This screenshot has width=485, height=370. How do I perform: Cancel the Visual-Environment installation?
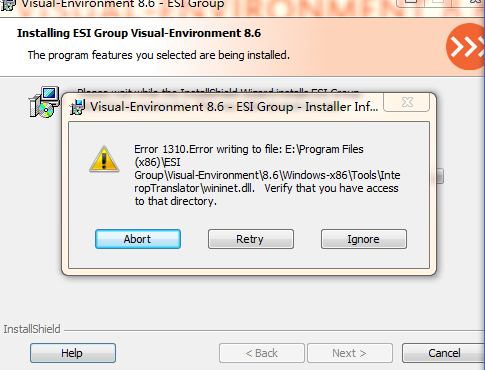pos(443,353)
